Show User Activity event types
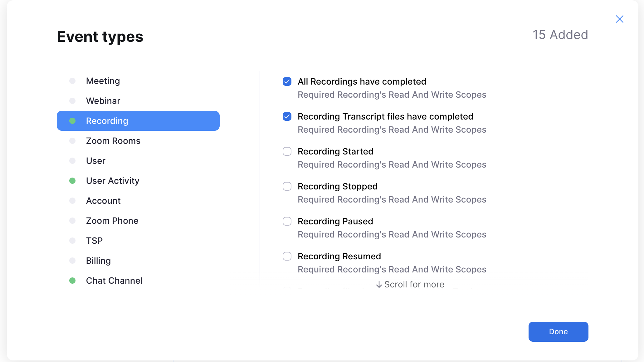Screen dimensions: 644x362 click(x=112, y=181)
